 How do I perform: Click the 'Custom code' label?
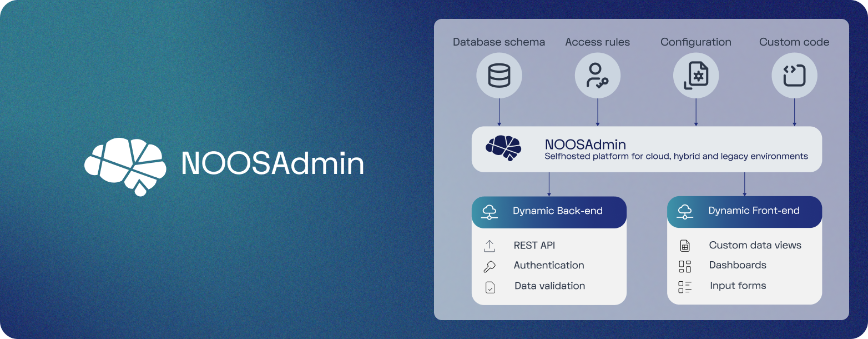tap(794, 42)
